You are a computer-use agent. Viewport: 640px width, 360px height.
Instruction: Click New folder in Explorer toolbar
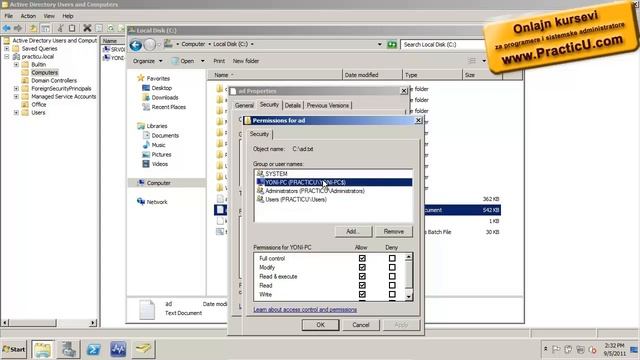pyautogui.click(x=246, y=61)
